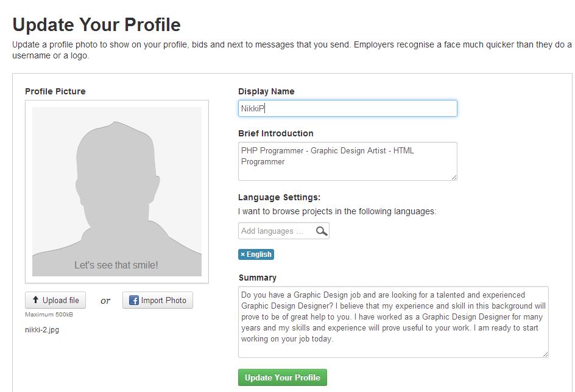The height and width of the screenshot is (392, 575).
Task: Click the Profile Picture label
Action: [x=55, y=91]
